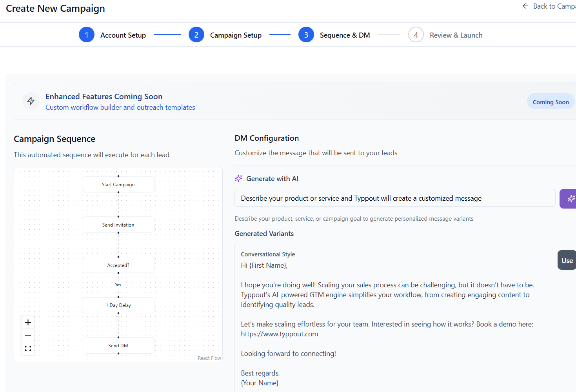This screenshot has height=392, width=576.
Task: Select the Send Invitation node
Action: (118, 225)
